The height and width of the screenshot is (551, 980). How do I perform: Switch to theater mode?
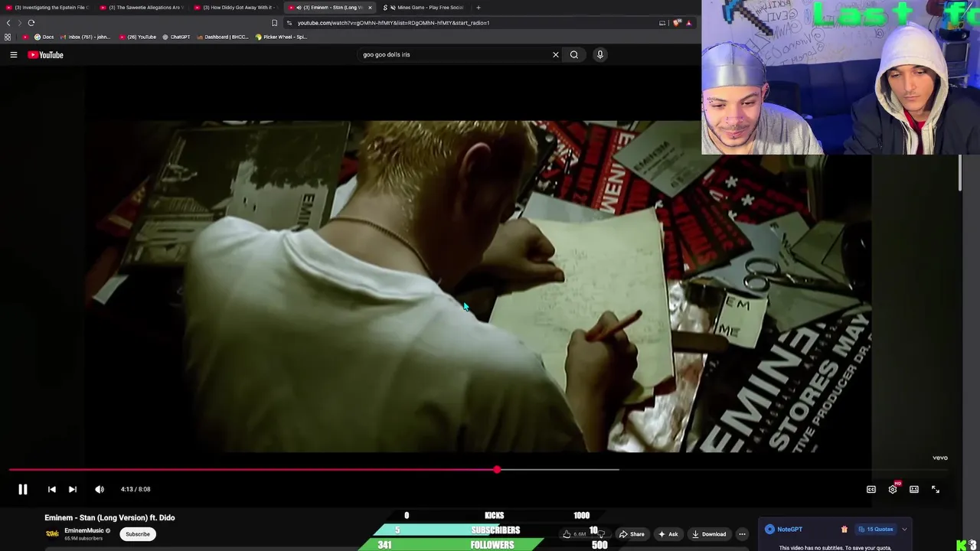[x=914, y=489]
